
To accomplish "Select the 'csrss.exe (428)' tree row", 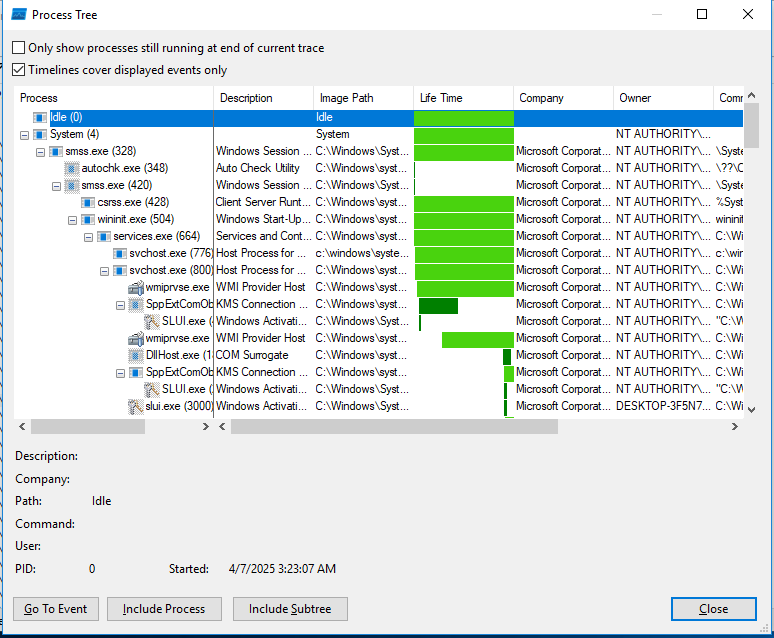I will click(133, 202).
